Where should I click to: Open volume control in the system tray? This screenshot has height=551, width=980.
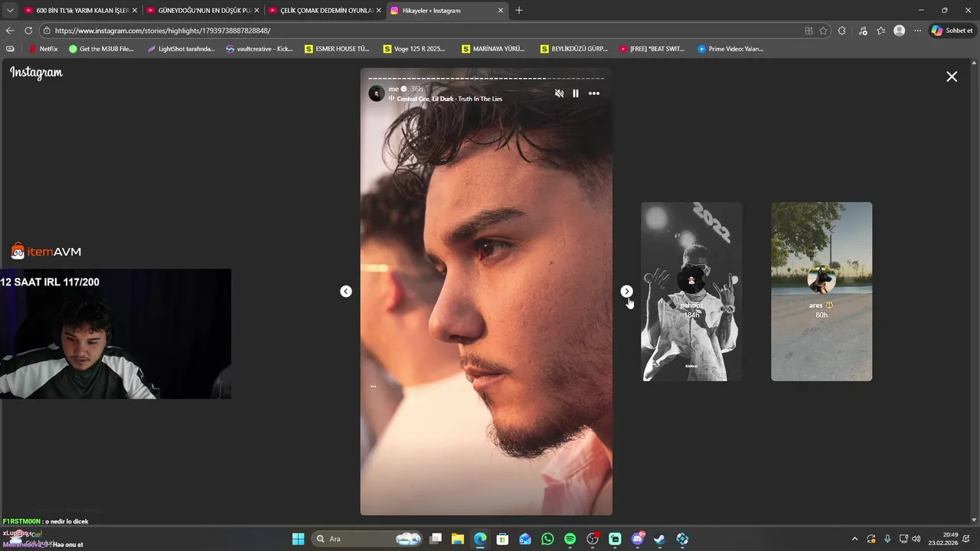click(916, 539)
